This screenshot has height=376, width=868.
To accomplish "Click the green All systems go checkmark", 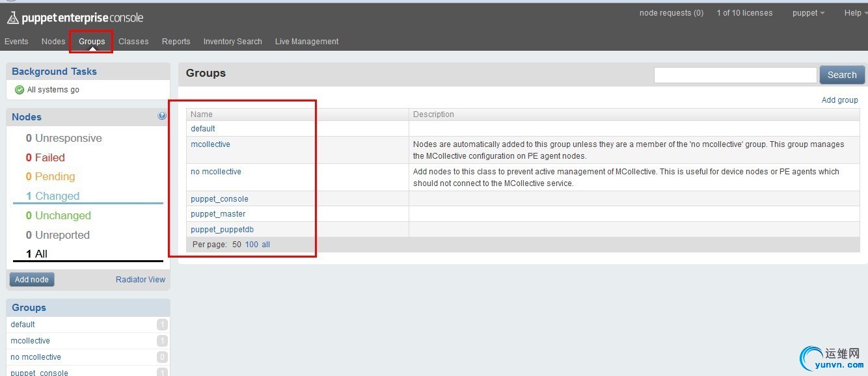I will click(19, 90).
